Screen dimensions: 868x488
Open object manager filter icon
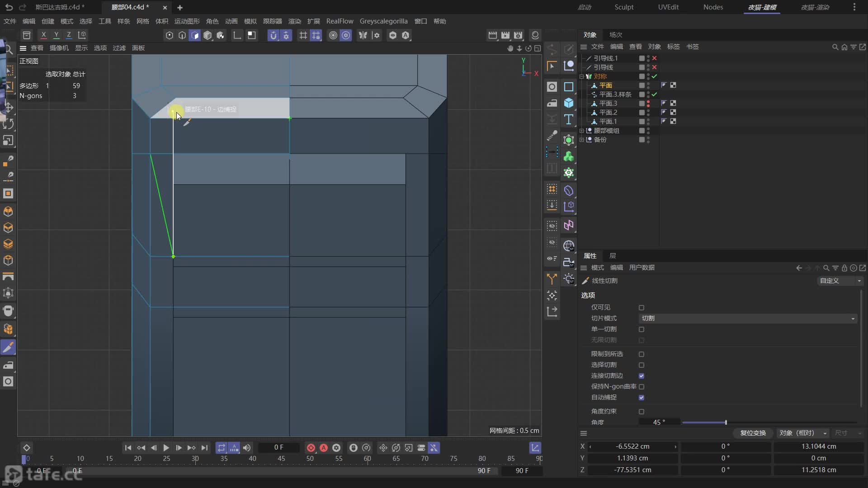[x=853, y=47]
